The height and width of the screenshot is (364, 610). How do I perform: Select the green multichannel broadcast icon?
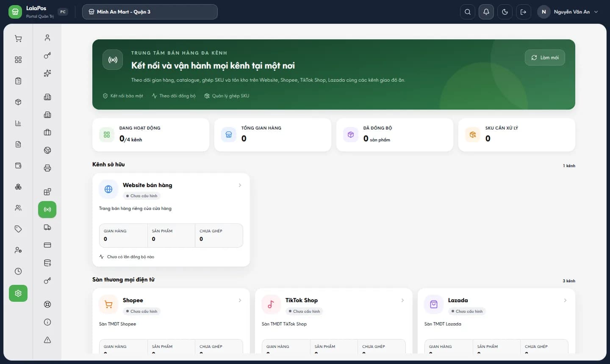tap(47, 210)
